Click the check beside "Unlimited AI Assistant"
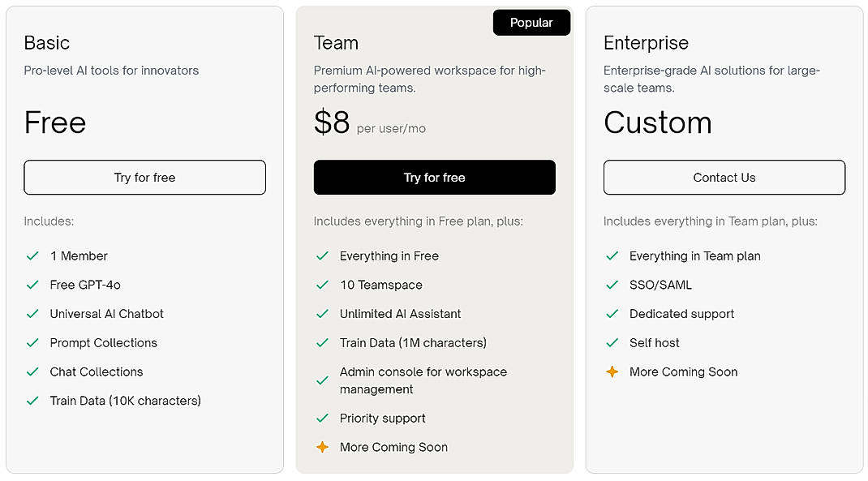The height and width of the screenshot is (481, 868). point(322,314)
